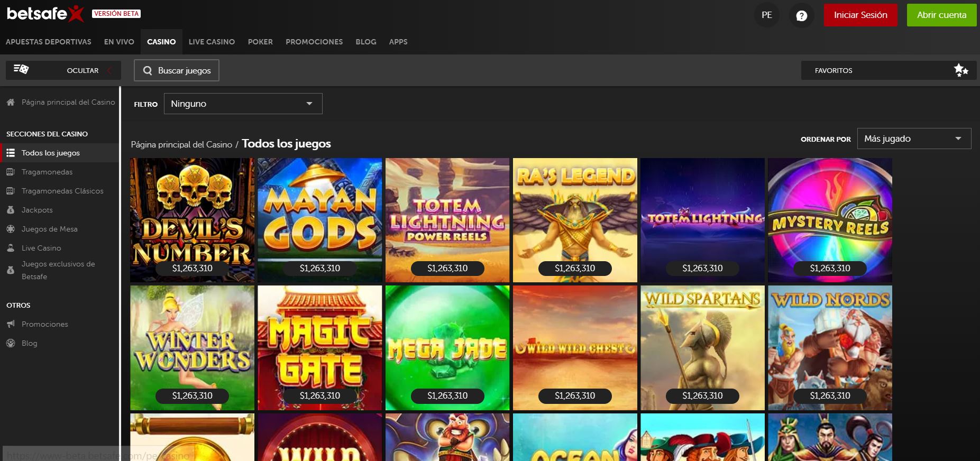Click the PE country selector
This screenshot has height=461, width=980.
(766, 15)
